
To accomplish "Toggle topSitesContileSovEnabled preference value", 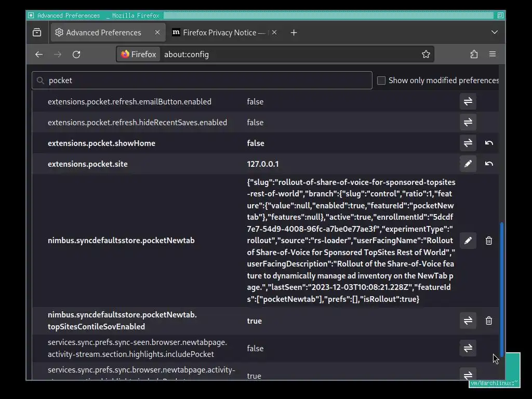I will pyautogui.click(x=468, y=321).
